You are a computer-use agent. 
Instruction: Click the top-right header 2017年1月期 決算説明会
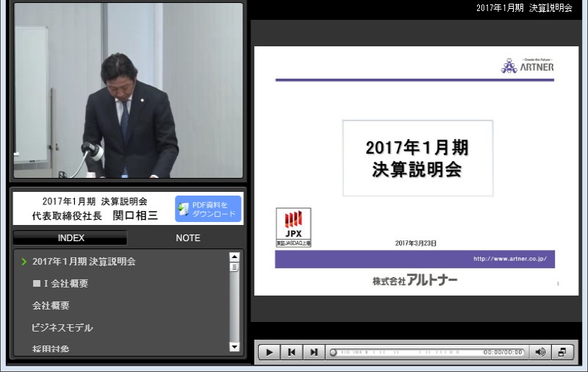click(x=524, y=8)
